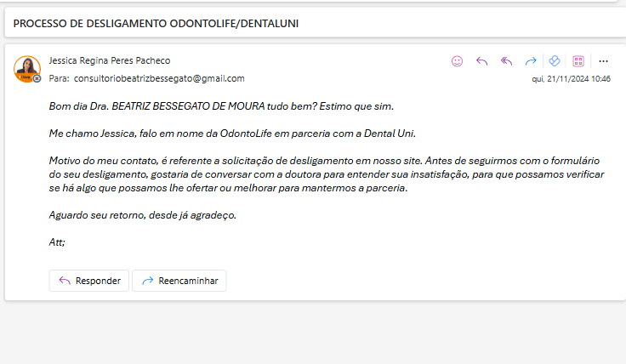Screen dimensions: 626x364
Task: Click the greeting line Bom dia Dra. BEATRIZ
Action: [221, 106]
